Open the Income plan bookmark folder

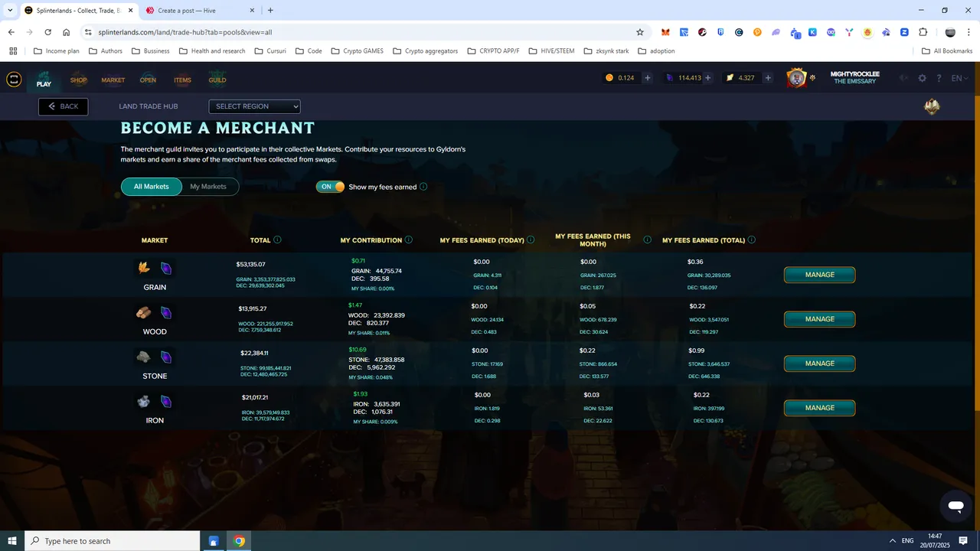57,51
